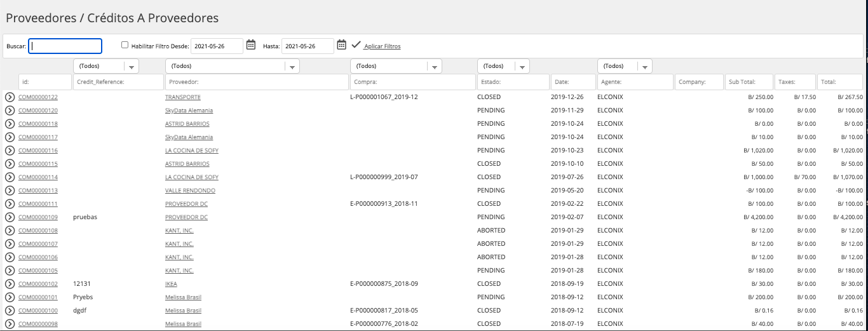Viewport: 868px width, 331px height.
Task: Select purchase L-P000001067_2019-12 cell
Action: pyautogui.click(x=384, y=97)
